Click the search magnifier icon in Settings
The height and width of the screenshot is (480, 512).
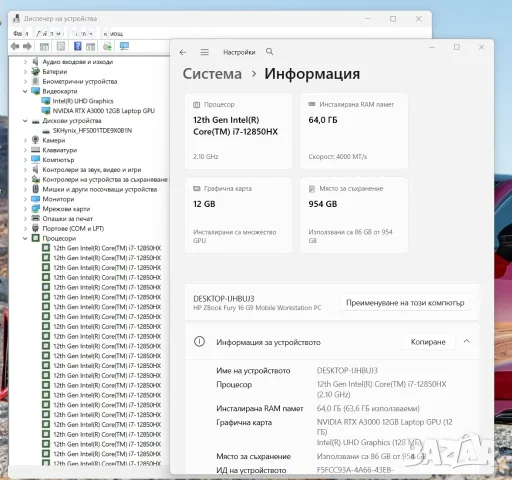point(269,52)
